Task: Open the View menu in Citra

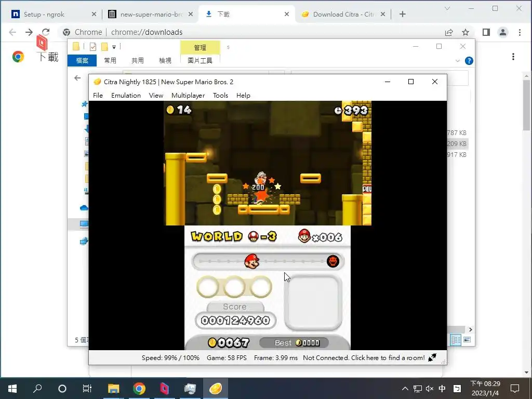Action: [x=156, y=96]
